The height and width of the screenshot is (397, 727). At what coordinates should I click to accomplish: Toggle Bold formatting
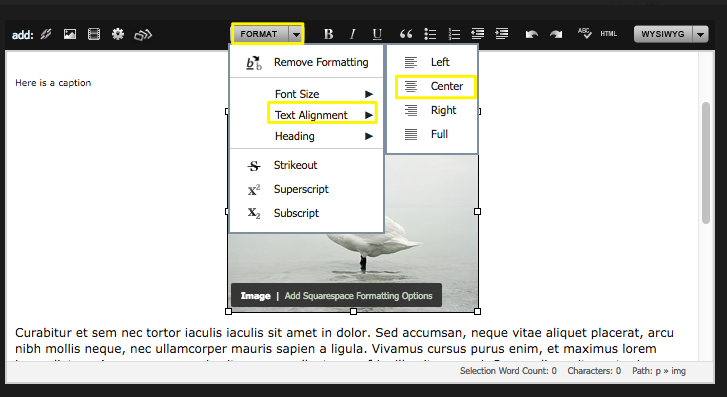tap(328, 34)
